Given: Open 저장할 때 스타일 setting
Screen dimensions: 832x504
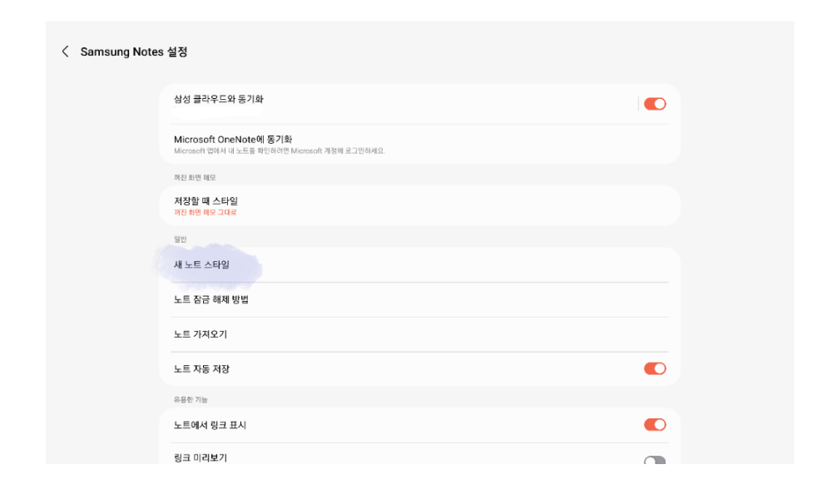Looking at the screenshot, I should 419,206.
